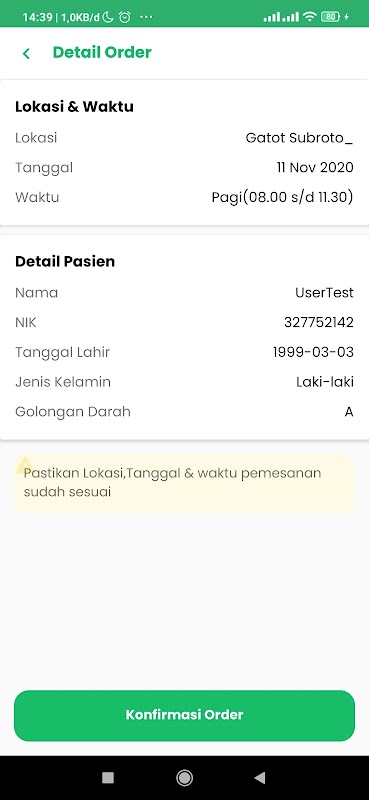Tap the yellow Pastikan Lokasi notice

pos(184,483)
